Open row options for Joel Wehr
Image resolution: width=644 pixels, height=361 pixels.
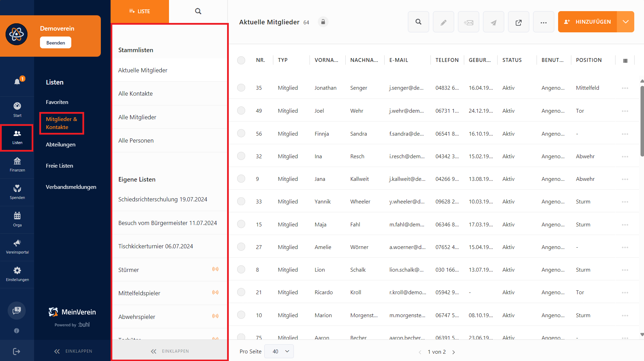pyautogui.click(x=625, y=111)
